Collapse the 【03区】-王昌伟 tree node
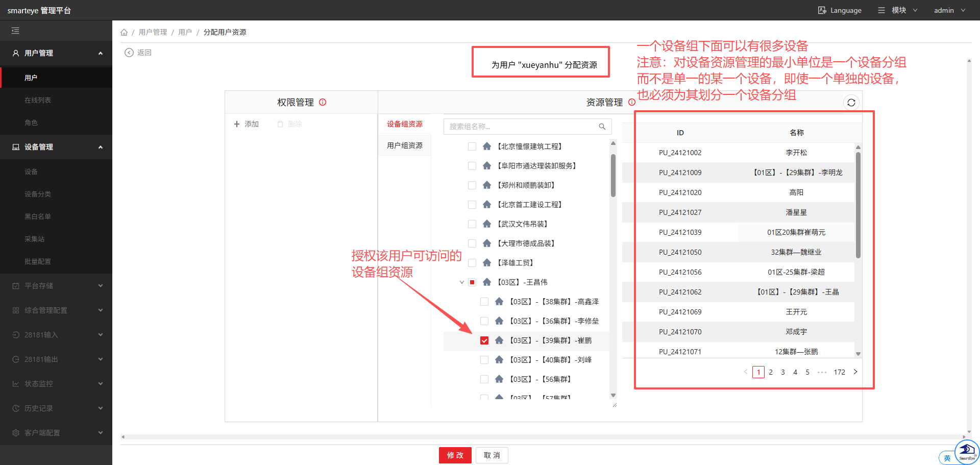This screenshot has height=465, width=980. [462, 282]
